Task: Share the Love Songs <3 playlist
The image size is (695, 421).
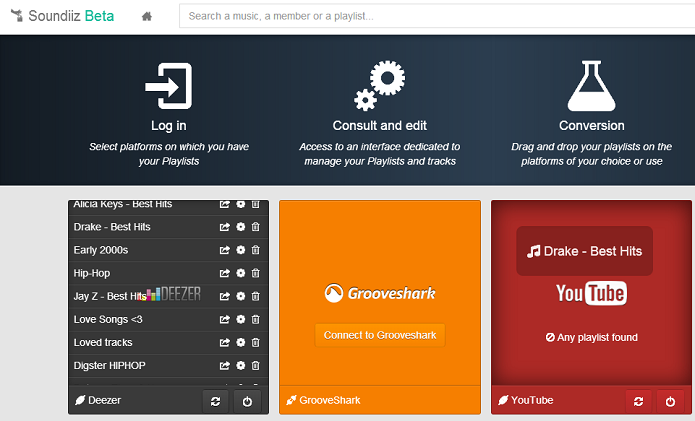Action: click(x=225, y=319)
